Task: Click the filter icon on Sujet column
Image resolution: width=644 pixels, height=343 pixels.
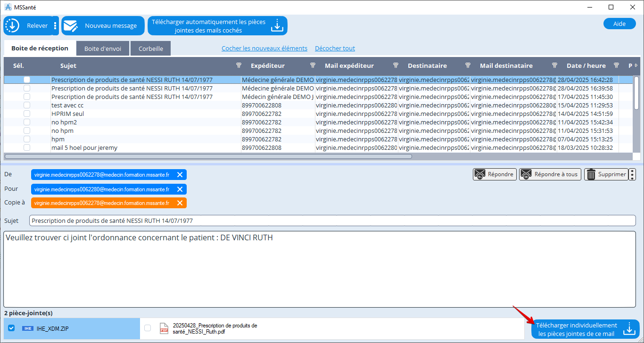Action: click(239, 65)
